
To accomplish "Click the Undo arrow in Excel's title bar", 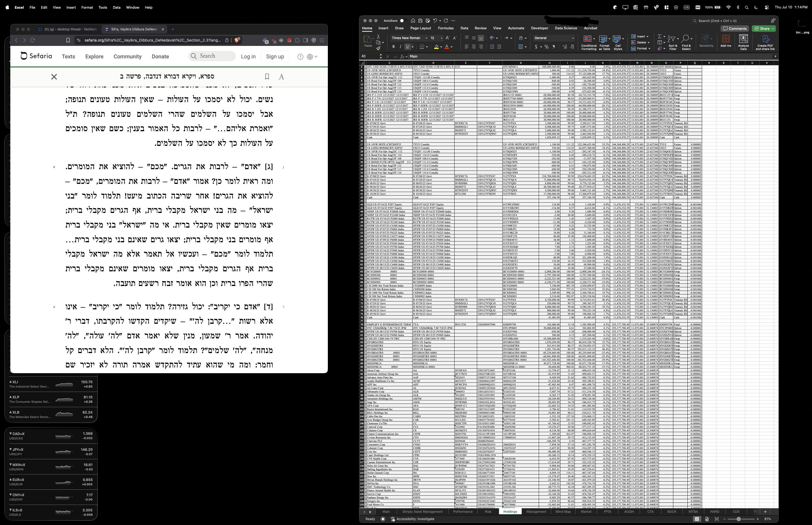I will 435,20.
